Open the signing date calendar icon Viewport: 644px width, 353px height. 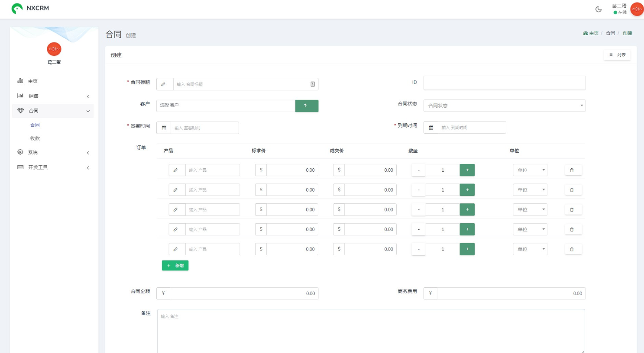pyautogui.click(x=164, y=128)
